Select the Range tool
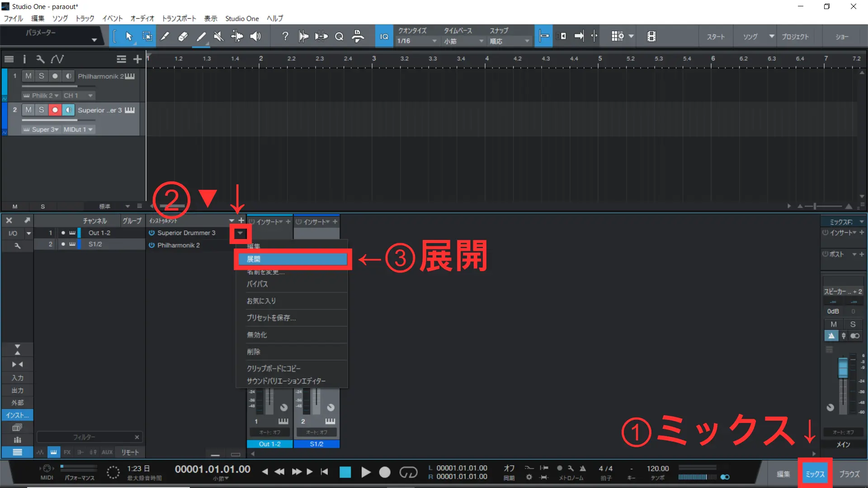Image resolution: width=868 pixels, height=488 pixels. pos(147,37)
